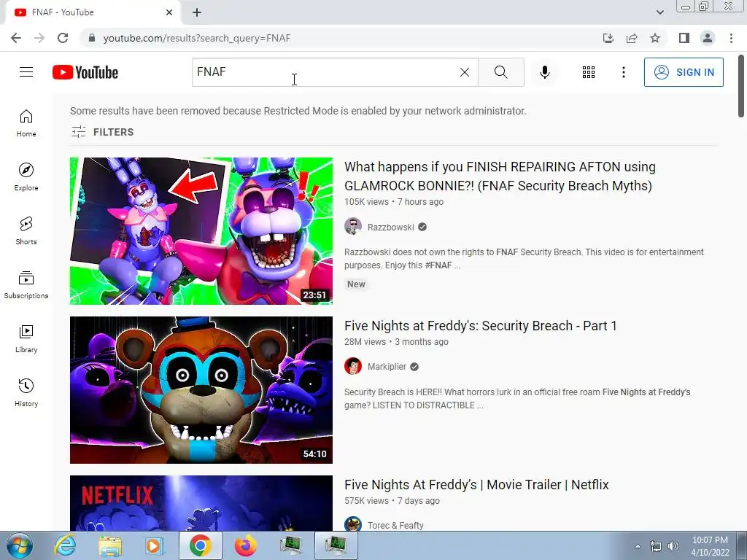Click the Razzbowski channel avatar
Viewport: 747px width, 560px height.
[353, 227]
